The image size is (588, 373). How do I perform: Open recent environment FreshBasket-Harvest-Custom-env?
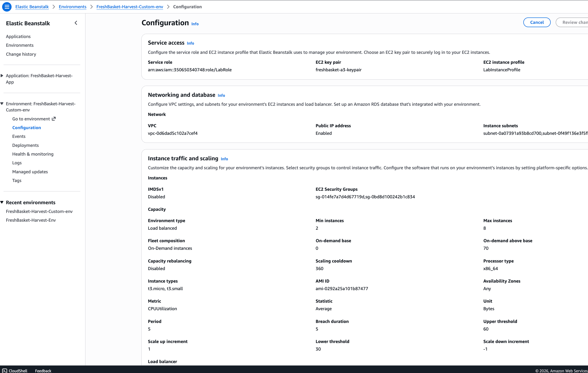pos(39,211)
